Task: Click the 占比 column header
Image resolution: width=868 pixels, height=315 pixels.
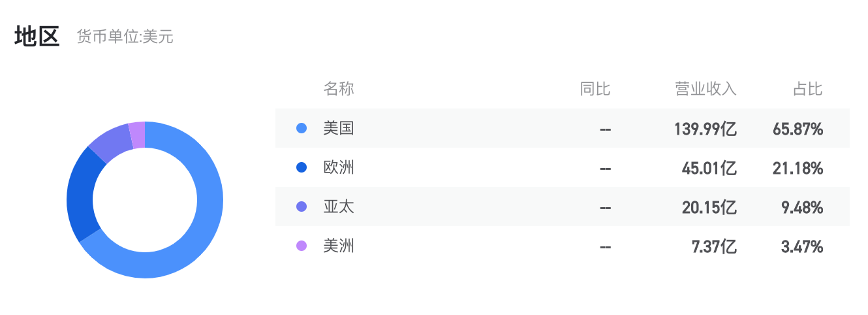Action: point(807,89)
